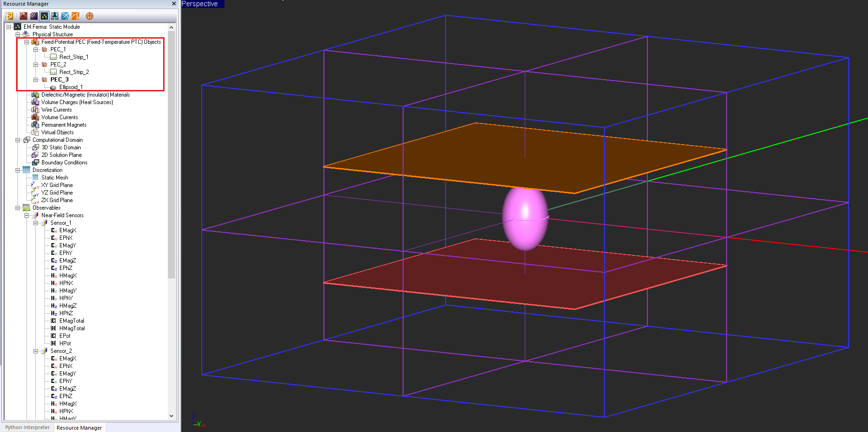Collapse the PEC_2 group
Screen dimensions: 868x432
[35, 65]
